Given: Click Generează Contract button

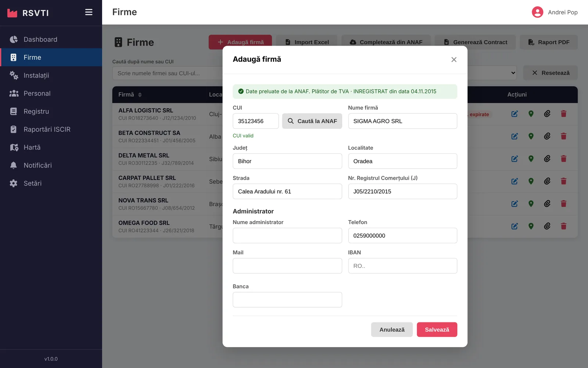Looking at the screenshot, I should coord(475,42).
